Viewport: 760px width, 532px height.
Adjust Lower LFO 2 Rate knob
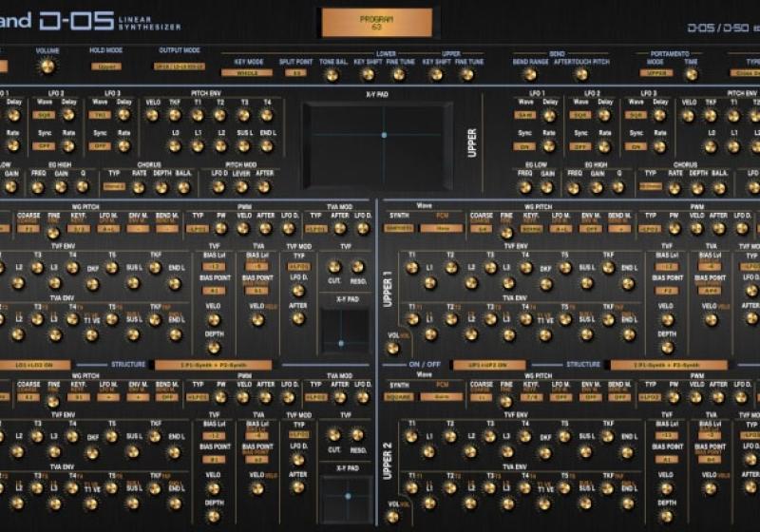click(68, 146)
